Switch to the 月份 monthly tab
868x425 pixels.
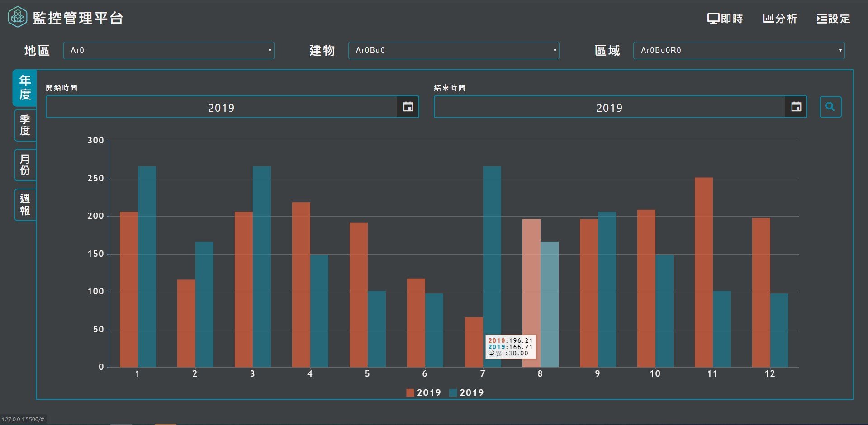25,165
